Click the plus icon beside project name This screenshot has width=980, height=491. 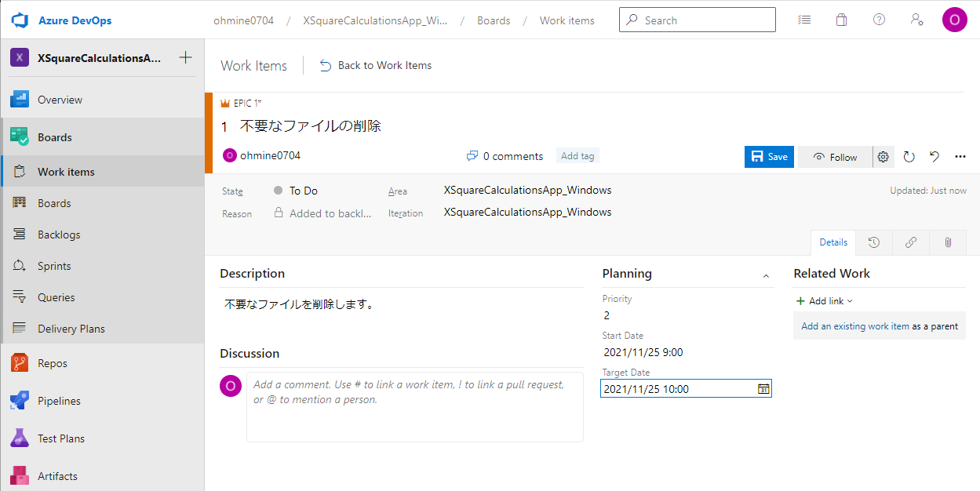click(185, 57)
